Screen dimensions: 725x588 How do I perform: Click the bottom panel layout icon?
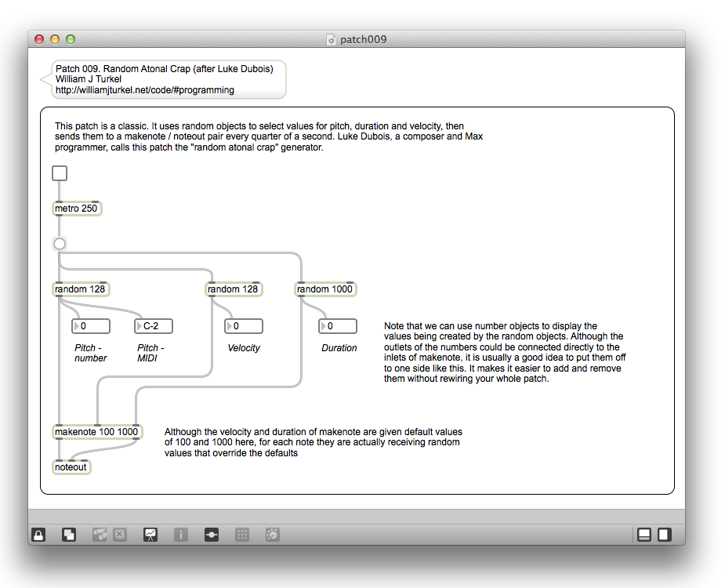click(x=644, y=535)
